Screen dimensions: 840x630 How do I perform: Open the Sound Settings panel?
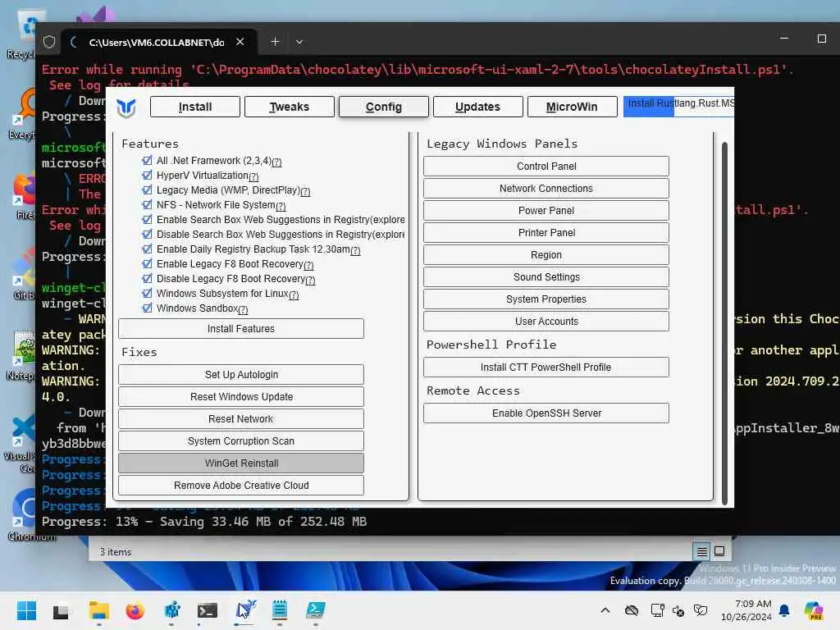[x=546, y=277]
